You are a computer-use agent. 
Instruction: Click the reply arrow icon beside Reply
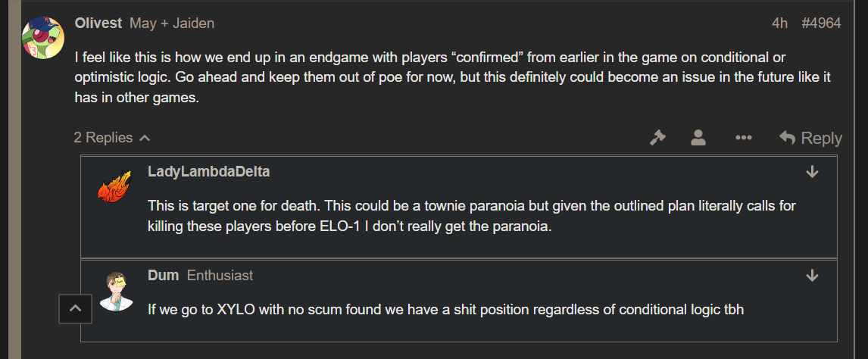tap(787, 137)
